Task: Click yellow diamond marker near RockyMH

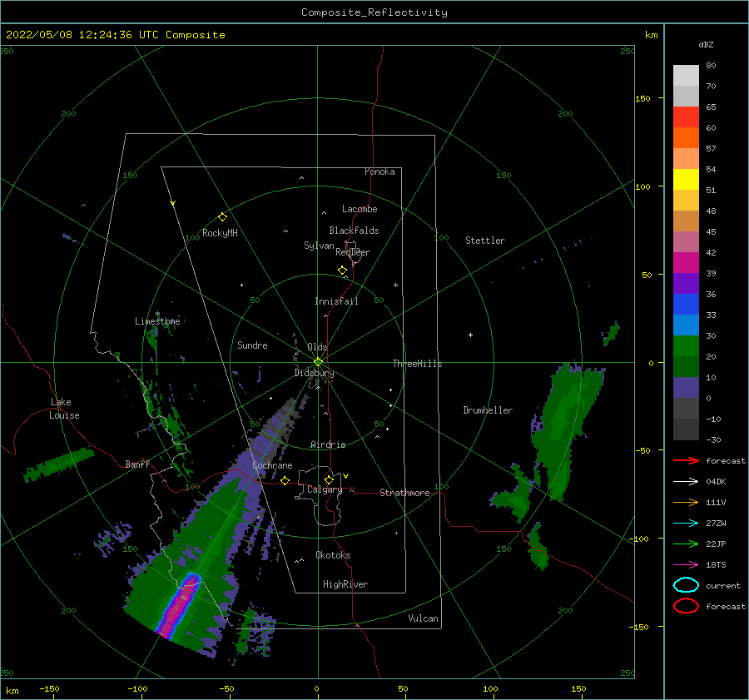Action: [222, 217]
